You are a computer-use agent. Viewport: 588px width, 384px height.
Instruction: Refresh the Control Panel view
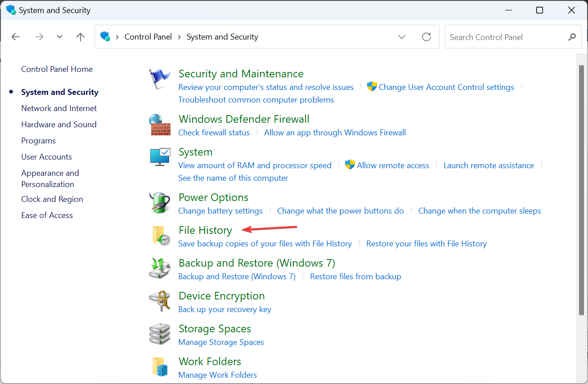[426, 37]
